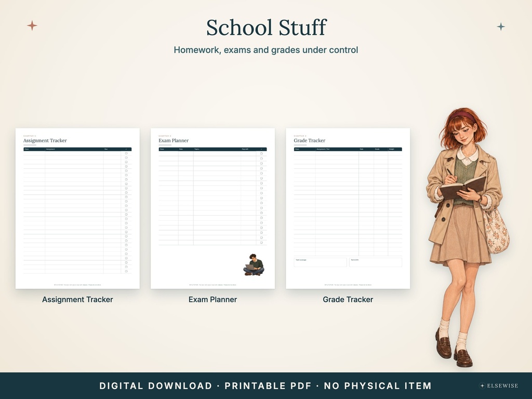Click the 'Days left' column header in Exam Planner
Screen dimensions: 532x399
[x=245, y=149]
